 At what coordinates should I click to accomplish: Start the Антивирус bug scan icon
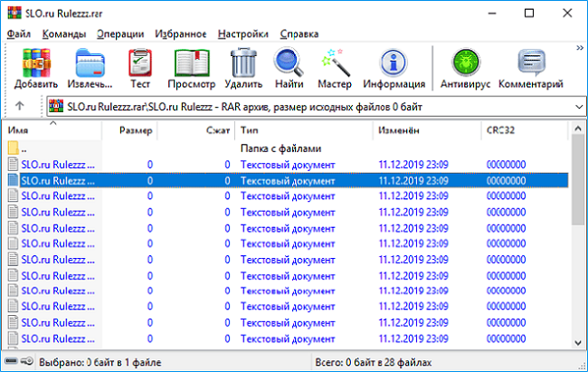(465, 62)
